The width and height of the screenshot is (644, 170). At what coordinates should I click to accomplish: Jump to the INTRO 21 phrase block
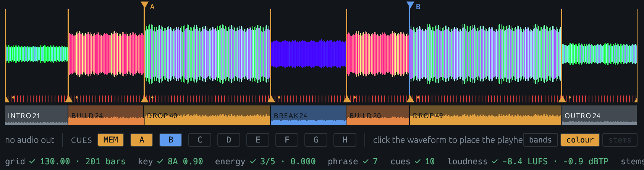36,115
